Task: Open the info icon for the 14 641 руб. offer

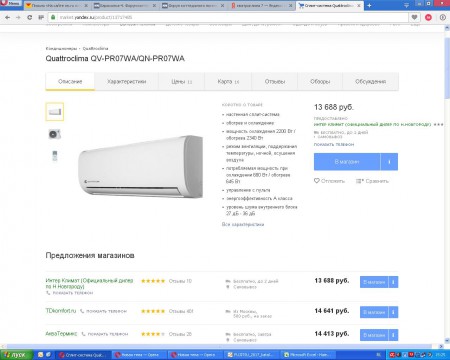Action: pos(393,312)
